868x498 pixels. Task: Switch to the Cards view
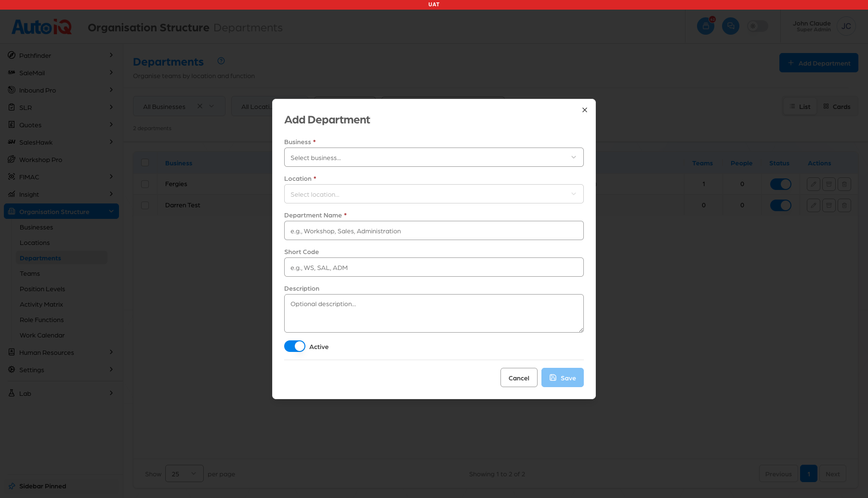tap(837, 106)
